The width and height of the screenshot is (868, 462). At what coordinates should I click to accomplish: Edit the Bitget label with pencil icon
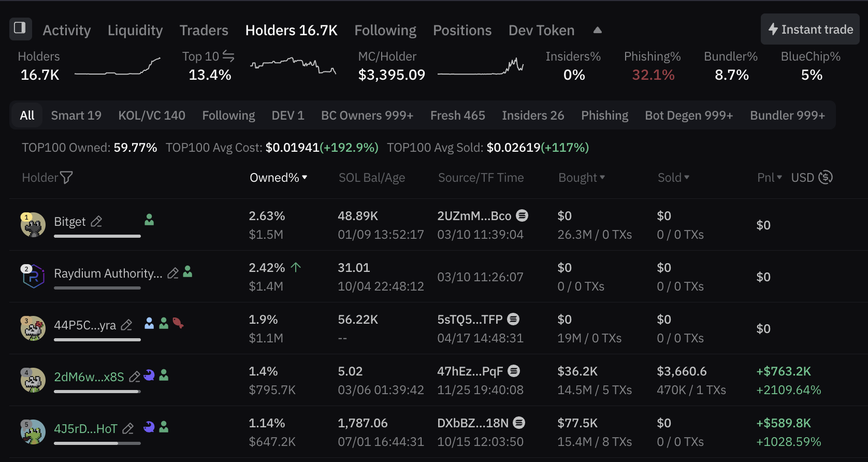click(x=96, y=222)
